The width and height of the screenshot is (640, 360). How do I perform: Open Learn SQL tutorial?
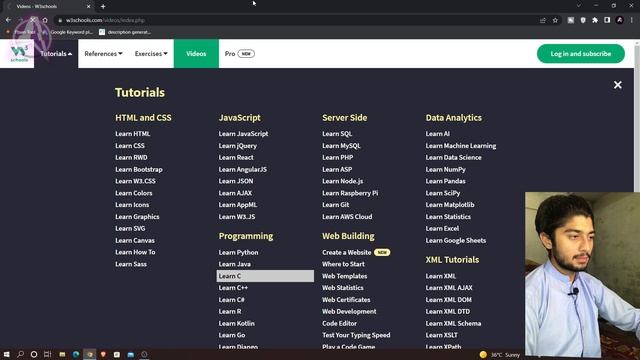[x=337, y=133]
